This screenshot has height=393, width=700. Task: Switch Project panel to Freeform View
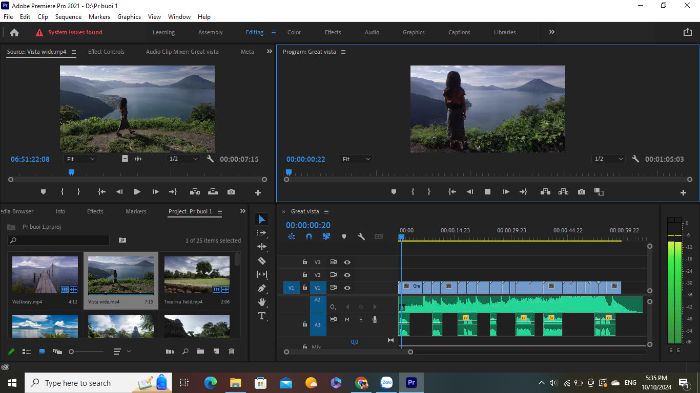[x=57, y=351]
